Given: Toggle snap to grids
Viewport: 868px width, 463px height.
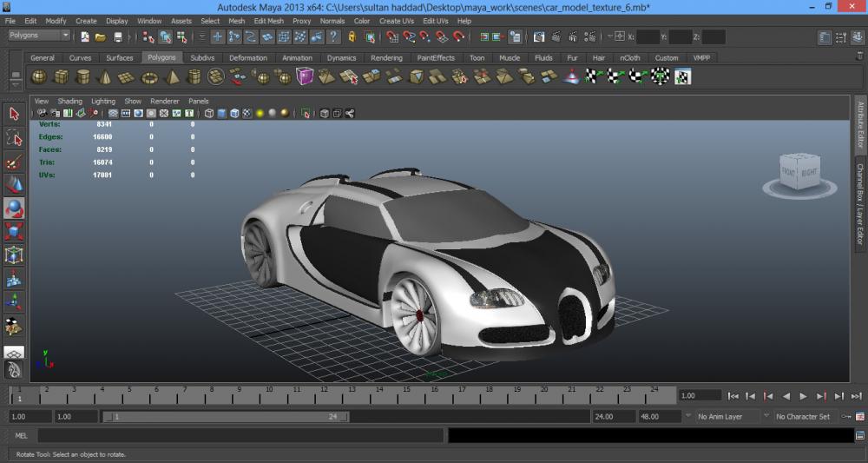Looking at the screenshot, I should [x=392, y=37].
